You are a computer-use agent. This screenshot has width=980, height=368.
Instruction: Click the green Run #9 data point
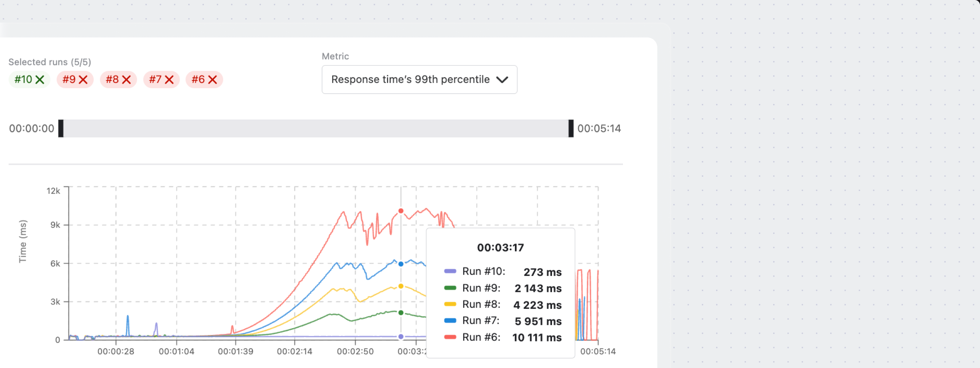pos(400,313)
